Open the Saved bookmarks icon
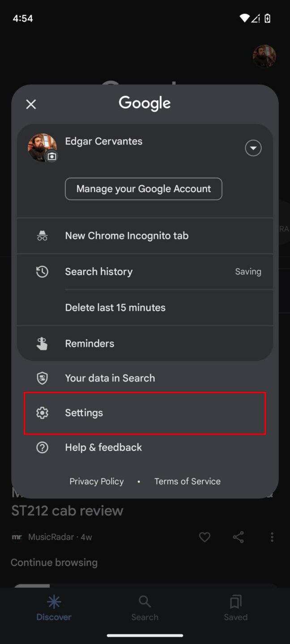Screen dimensions: 290x644 click(235, 602)
